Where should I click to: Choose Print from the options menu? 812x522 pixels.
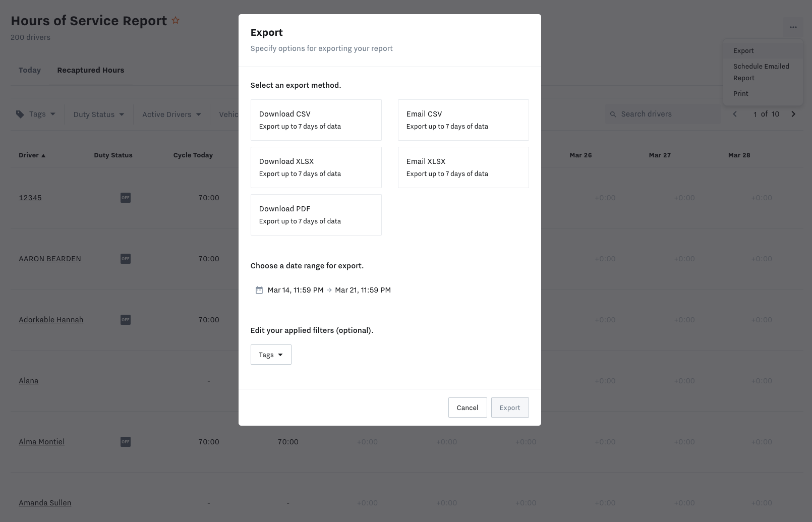pos(741,93)
